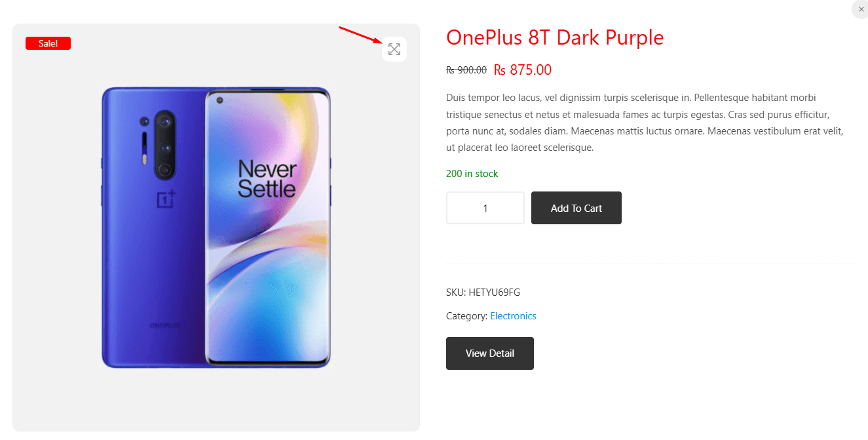Viewport: 868px width, 440px height.
Task: Open the Electronics category link
Action: (513, 316)
